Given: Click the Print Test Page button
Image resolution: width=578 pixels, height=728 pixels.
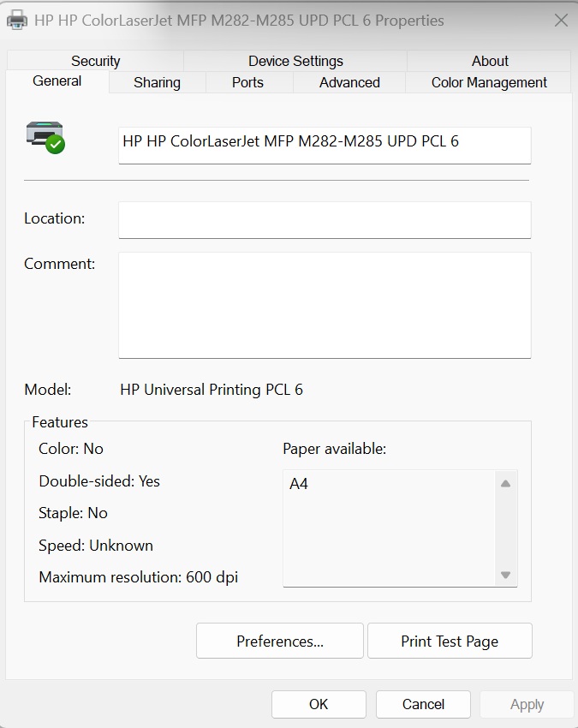Looking at the screenshot, I should click(x=450, y=641).
